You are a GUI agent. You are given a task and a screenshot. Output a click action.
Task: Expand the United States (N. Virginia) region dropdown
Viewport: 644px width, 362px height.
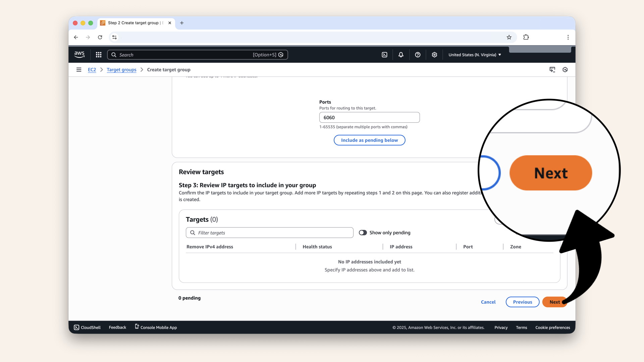(x=475, y=55)
